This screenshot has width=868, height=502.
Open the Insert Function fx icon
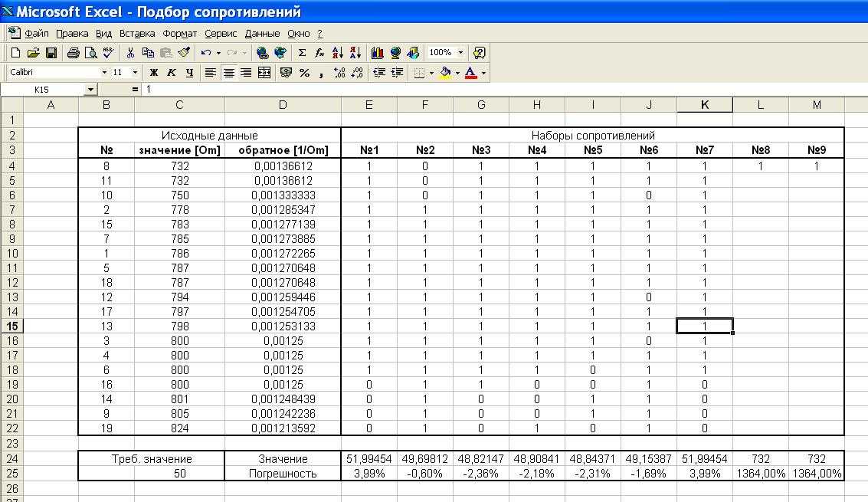click(319, 53)
